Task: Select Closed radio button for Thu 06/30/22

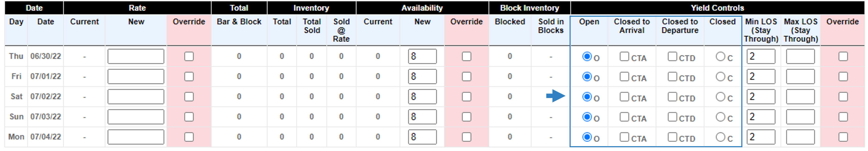Action: tap(720, 56)
